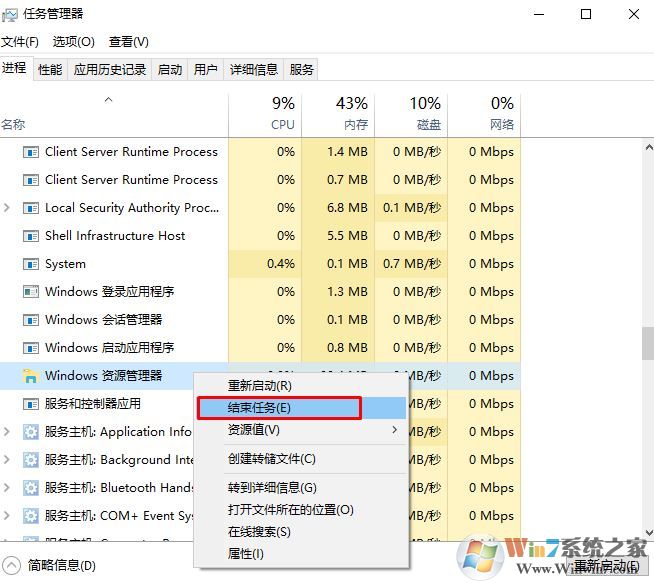Switch to the 详细信息 tab
The height and width of the screenshot is (583, 654).
[x=254, y=69]
